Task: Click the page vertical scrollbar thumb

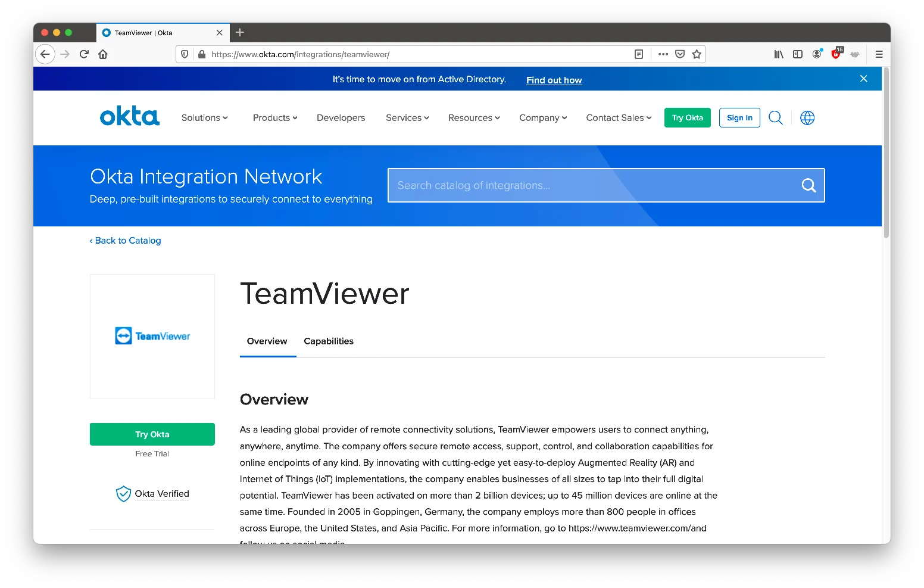Action: click(x=886, y=154)
